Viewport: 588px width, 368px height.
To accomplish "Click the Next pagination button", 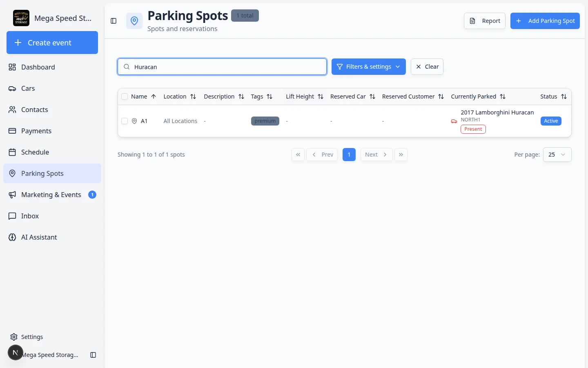I will [x=376, y=155].
